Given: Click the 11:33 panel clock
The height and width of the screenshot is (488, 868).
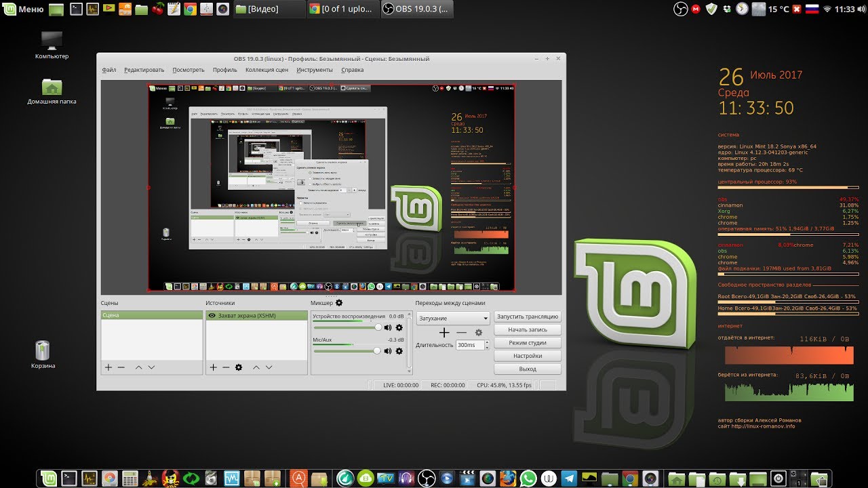Looking at the screenshot, I should pyautogui.click(x=845, y=9).
